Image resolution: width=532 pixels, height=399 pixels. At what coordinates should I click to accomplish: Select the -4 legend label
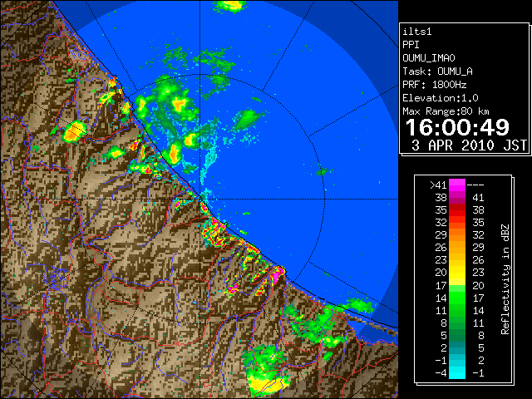[x=441, y=373]
